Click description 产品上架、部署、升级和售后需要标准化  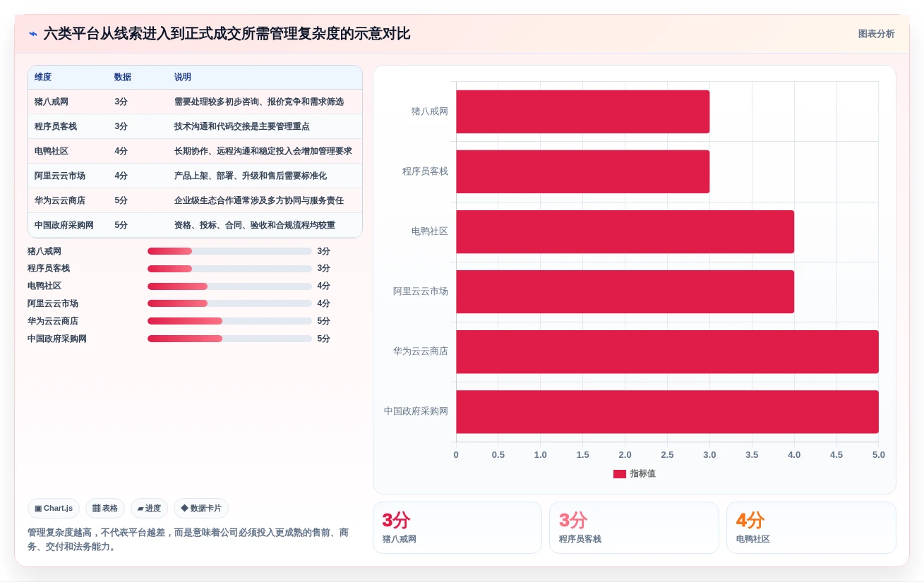coord(251,176)
